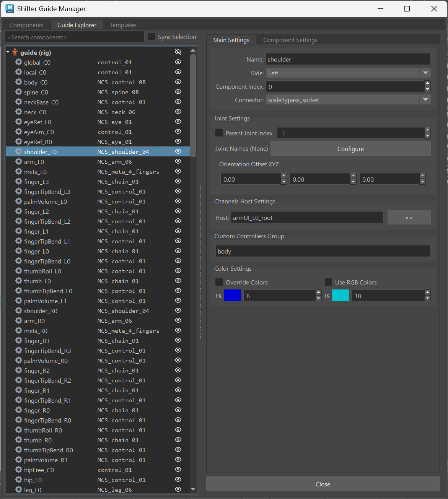Increase the Component Index value

point(427,84)
